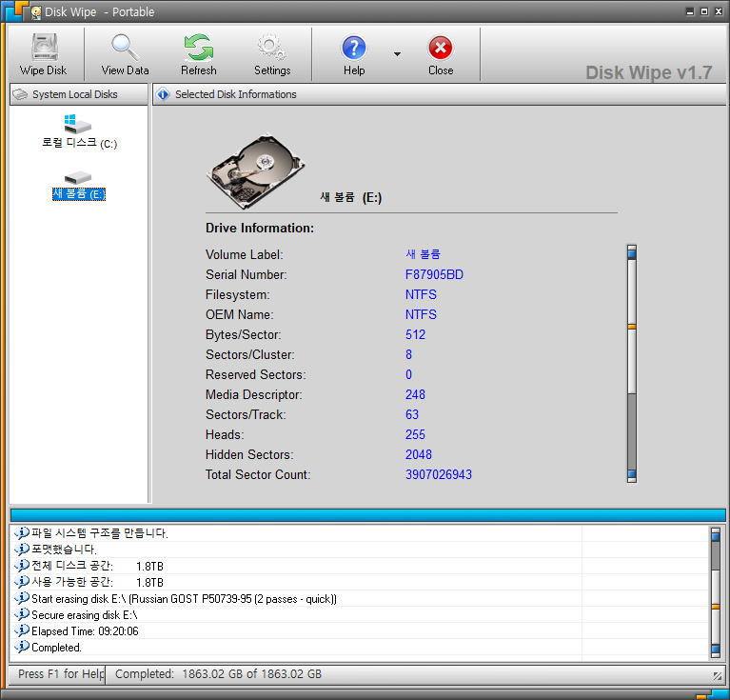The width and height of the screenshot is (730, 700).
Task: Click the System Local Disks panel header
Action: pos(78,94)
